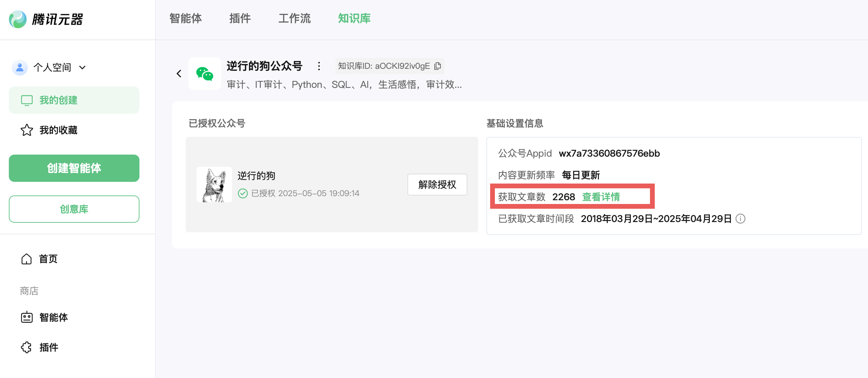Click the 腾讯元器 brand name text
The height and width of the screenshot is (378, 868).
click(57, 19)
